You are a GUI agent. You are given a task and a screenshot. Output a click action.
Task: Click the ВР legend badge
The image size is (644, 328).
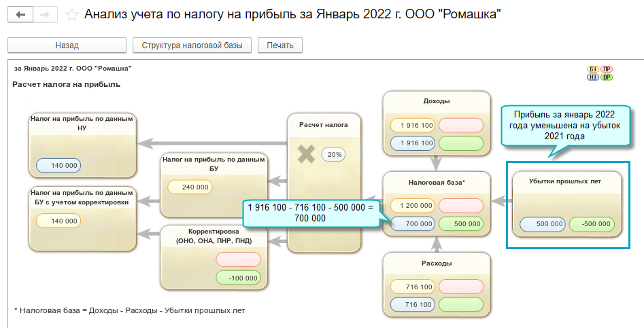coord(607,77)
